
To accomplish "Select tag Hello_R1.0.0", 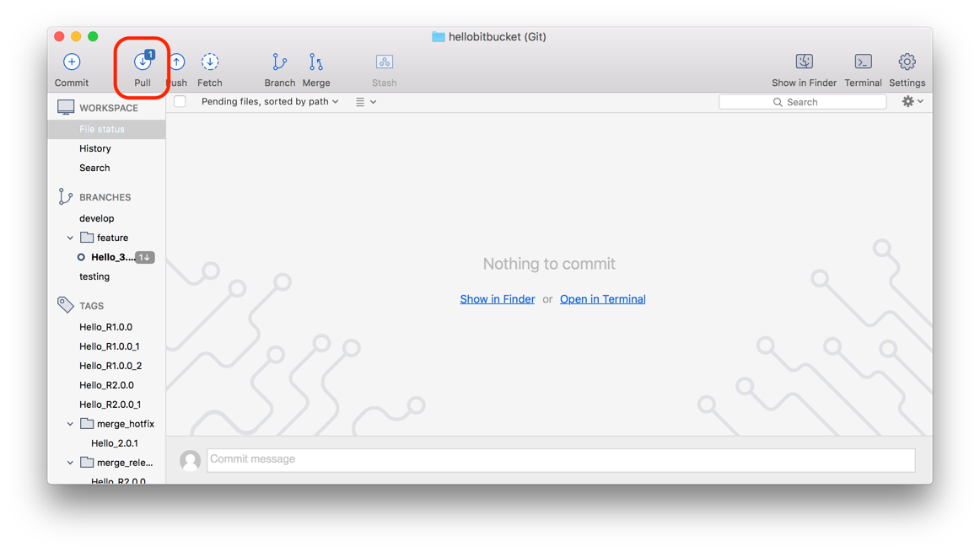I will pyautogui.click(x=106, y=327).
